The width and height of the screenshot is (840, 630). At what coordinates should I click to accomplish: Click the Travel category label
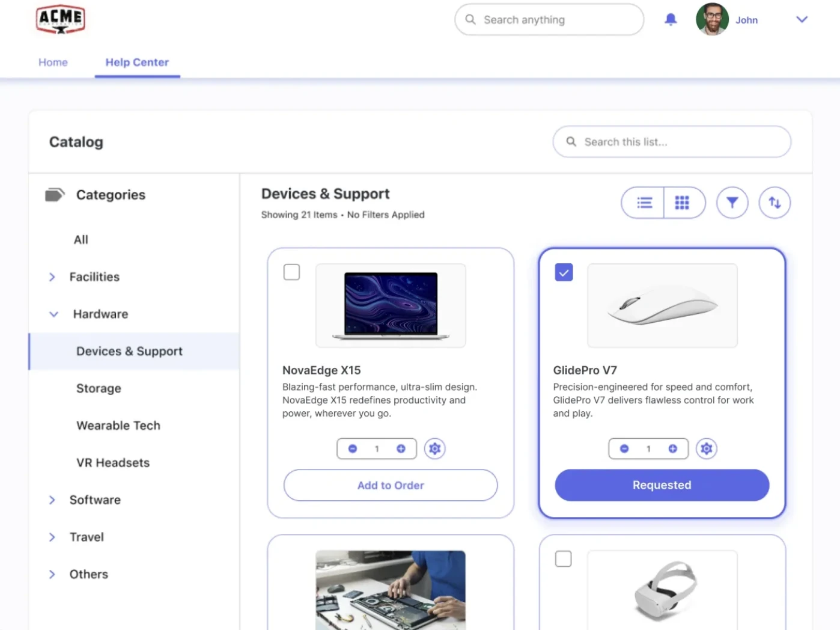87,537
